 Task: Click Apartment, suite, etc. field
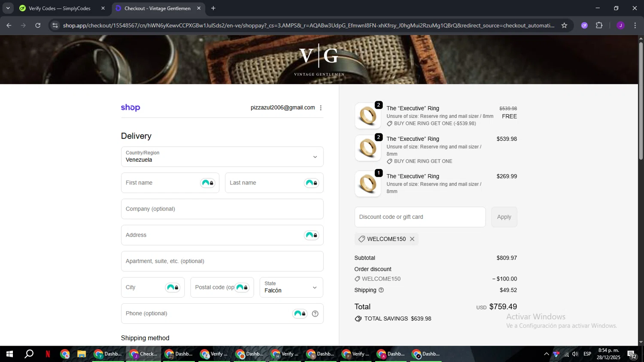pos(222,261)
